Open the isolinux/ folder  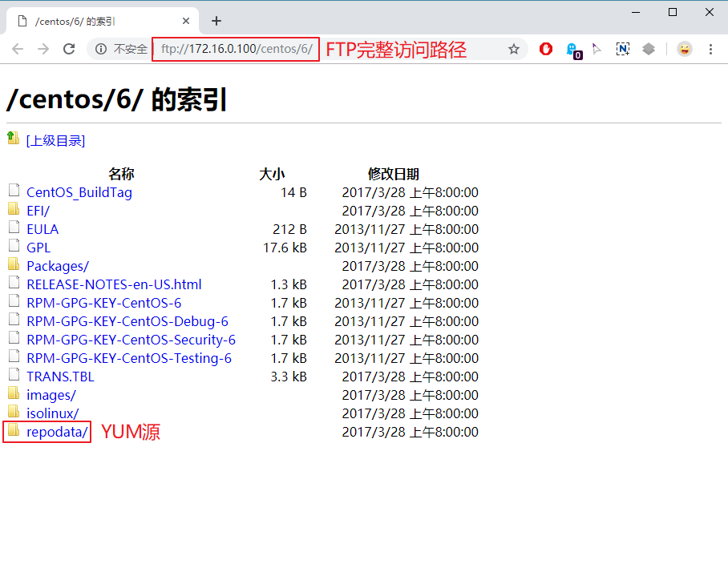pos(52,413)
